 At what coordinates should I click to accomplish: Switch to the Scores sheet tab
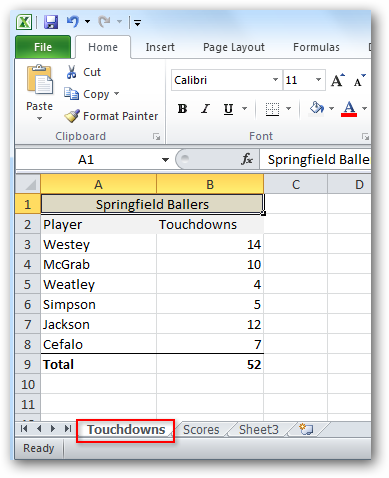(201, 430)
